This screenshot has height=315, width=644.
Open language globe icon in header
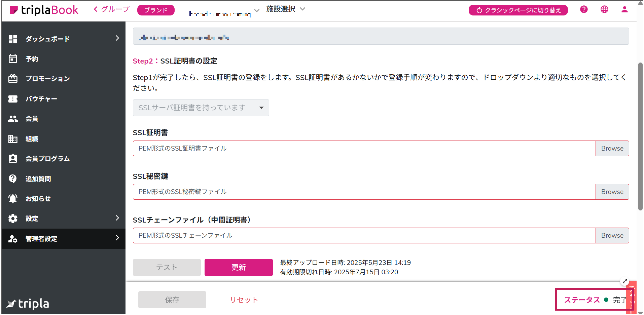[x=604, y=9]
